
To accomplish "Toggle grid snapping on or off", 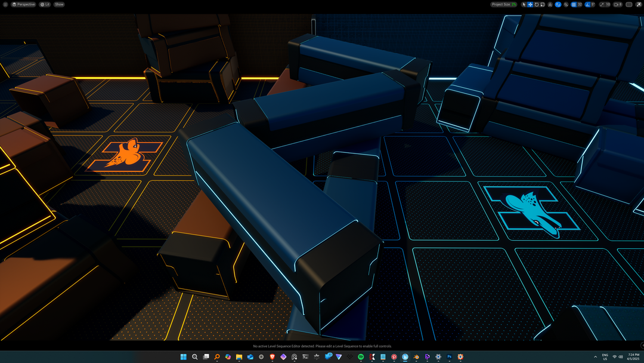I will 574,4.
